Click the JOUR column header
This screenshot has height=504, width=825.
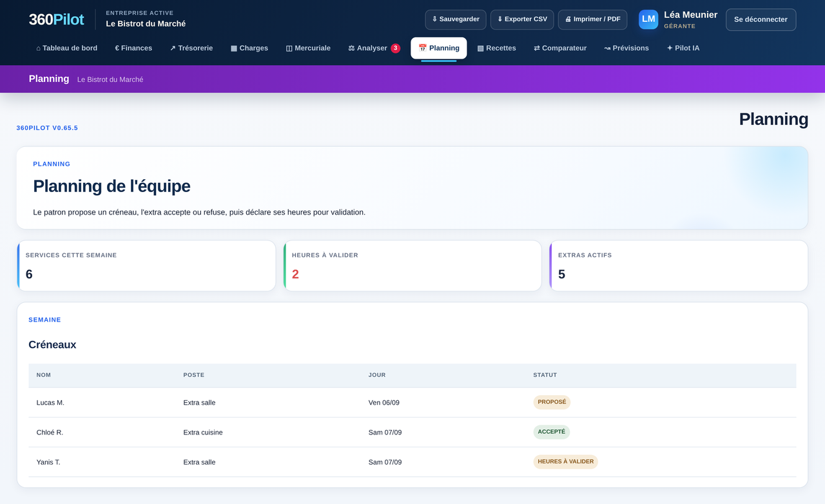(x=377, y=375)
